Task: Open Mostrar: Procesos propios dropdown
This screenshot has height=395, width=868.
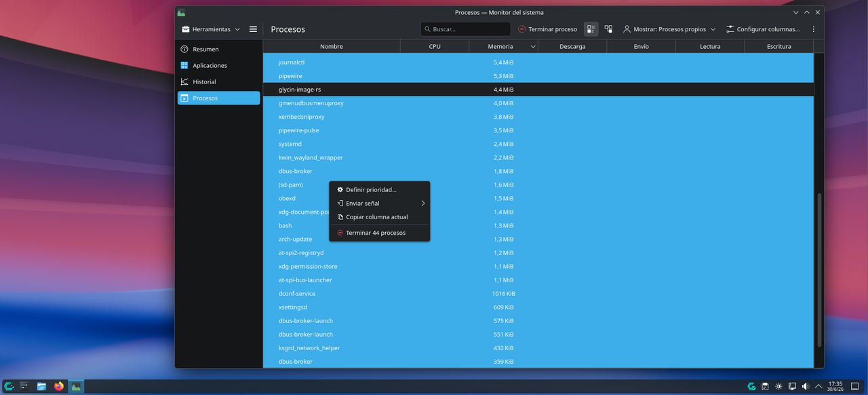Action: point(669,29)
